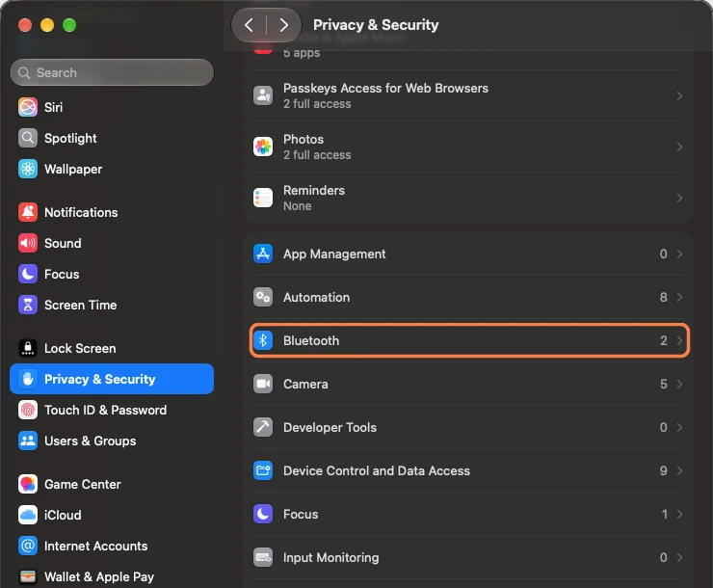Click the Photos pinwheel icon

coord(263,147)
